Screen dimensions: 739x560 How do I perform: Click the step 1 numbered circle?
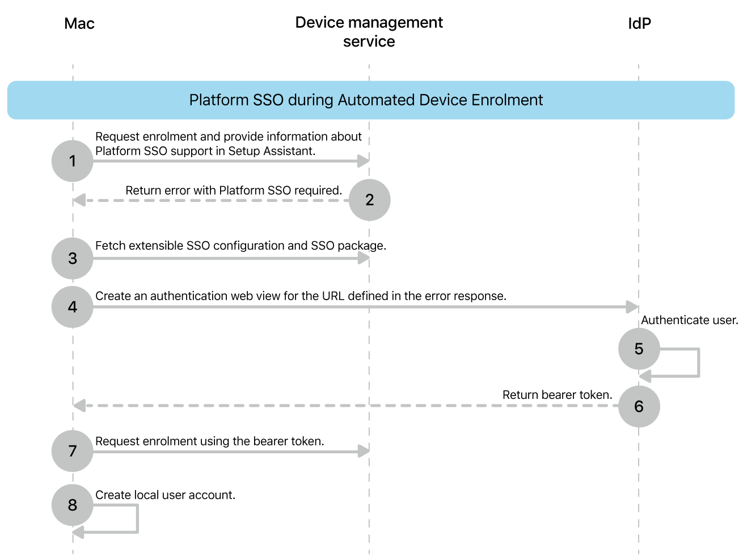tap(73, 161)
